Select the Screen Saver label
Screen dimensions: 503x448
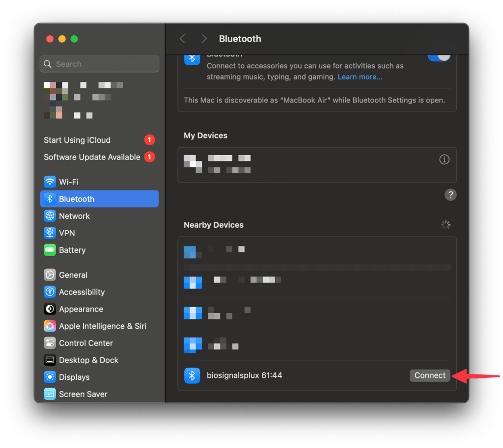point(83,394)
